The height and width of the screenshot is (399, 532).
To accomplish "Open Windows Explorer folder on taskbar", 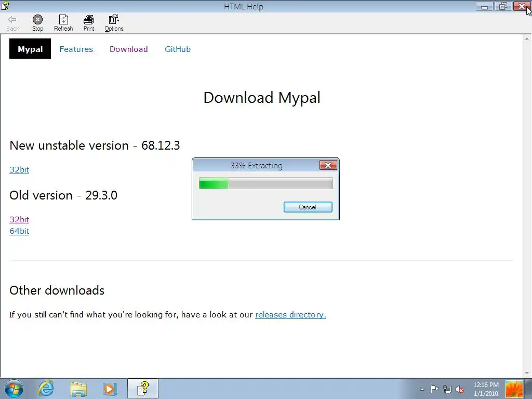I will [x=78, y=389].
